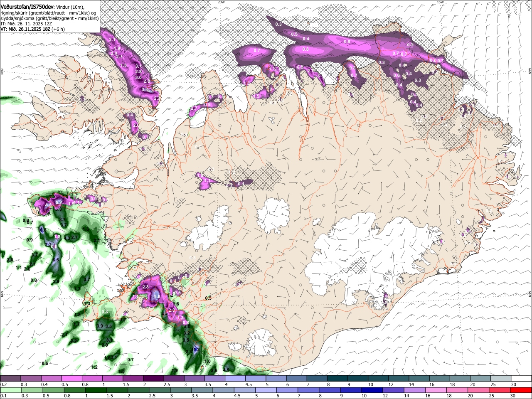This screenshot has width=532, height=399.
Task: Click the bright pink 0.5 swatch in purple legend row
Action: tap(71, 378)
